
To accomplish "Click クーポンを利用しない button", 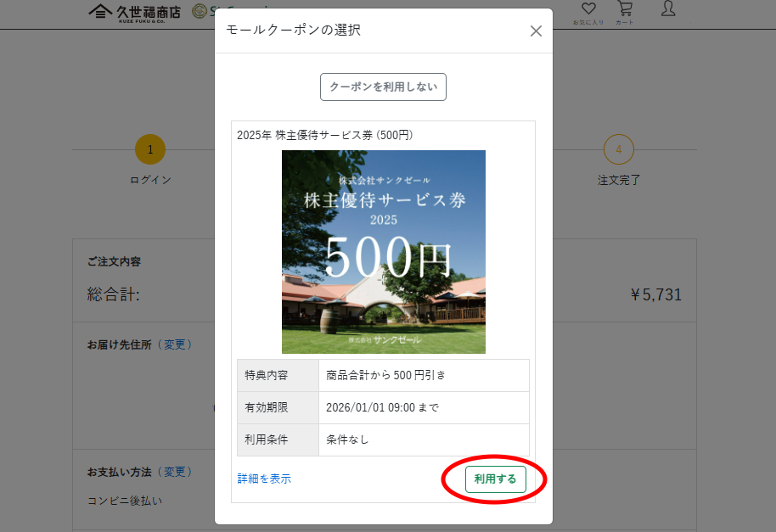I will click(383, 87).
